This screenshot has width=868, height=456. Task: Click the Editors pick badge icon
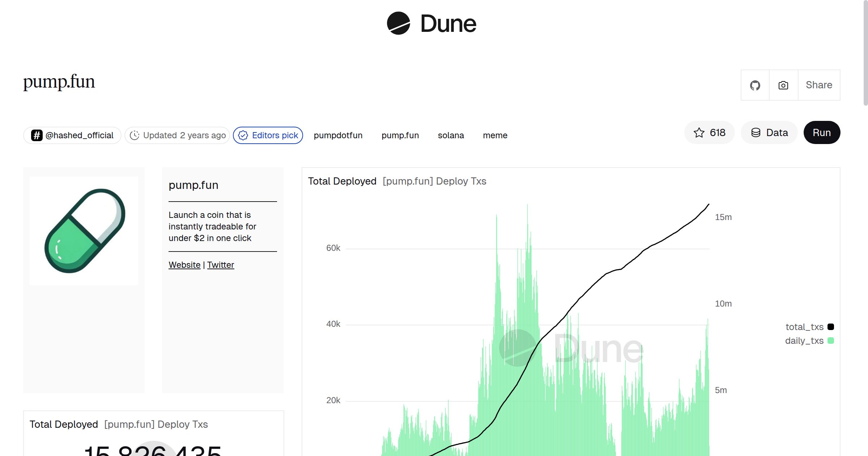click(244, 135)
